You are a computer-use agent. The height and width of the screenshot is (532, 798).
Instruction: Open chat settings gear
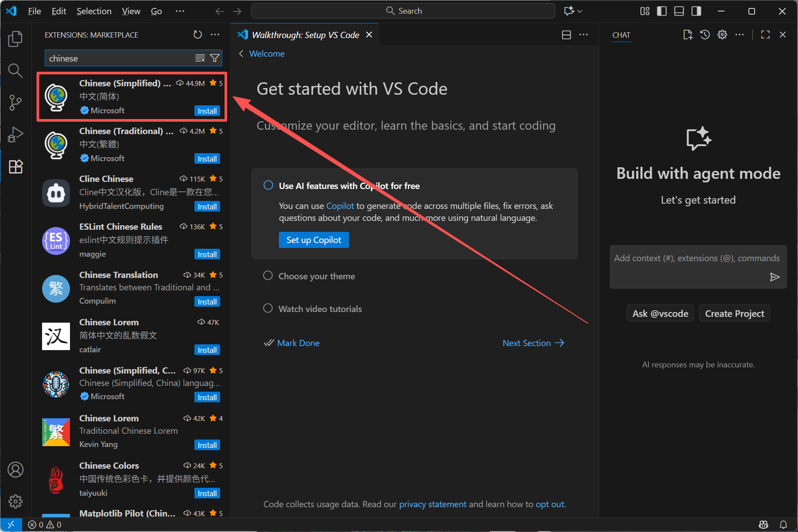click(722, 35)
